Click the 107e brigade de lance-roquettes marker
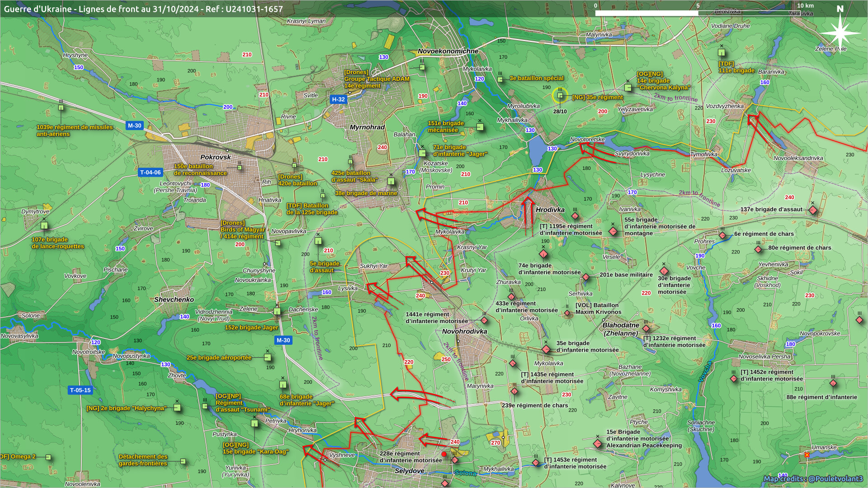This screenshot has width=868, height=488. [44, 225]
